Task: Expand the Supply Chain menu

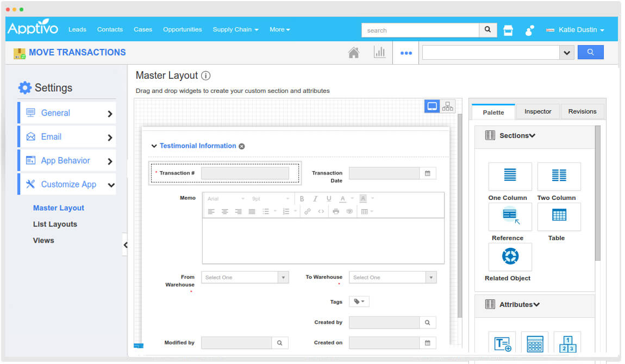Action: point(235,29)
